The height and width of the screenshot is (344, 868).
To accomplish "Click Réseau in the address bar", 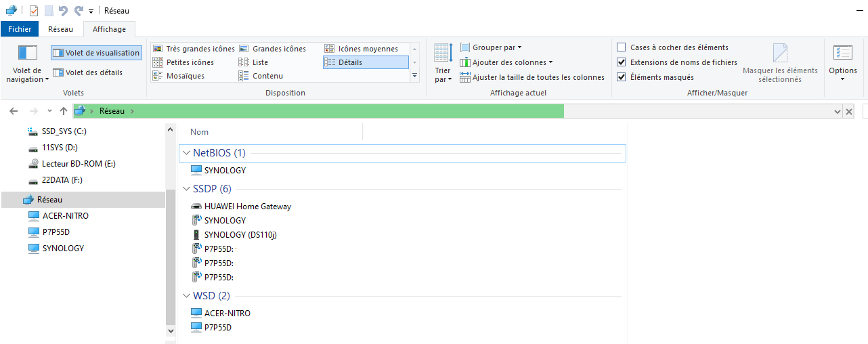I will 112,111.
